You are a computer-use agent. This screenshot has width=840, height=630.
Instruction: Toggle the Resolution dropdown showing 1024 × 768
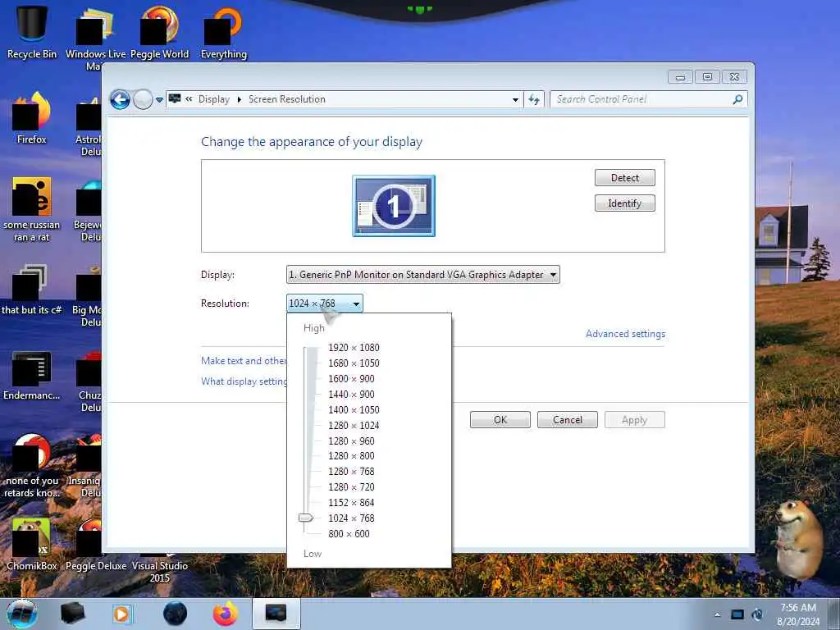325,304
